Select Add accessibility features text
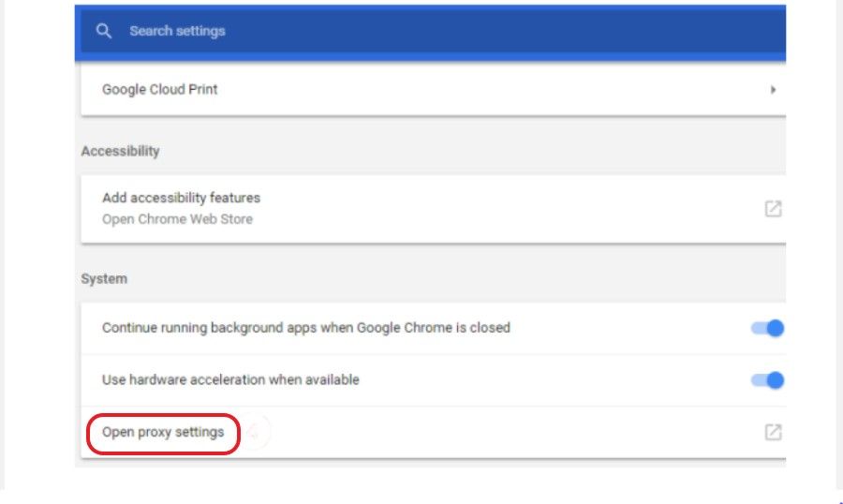The width and height of the screenshot is (843, 504). point(181,198)
